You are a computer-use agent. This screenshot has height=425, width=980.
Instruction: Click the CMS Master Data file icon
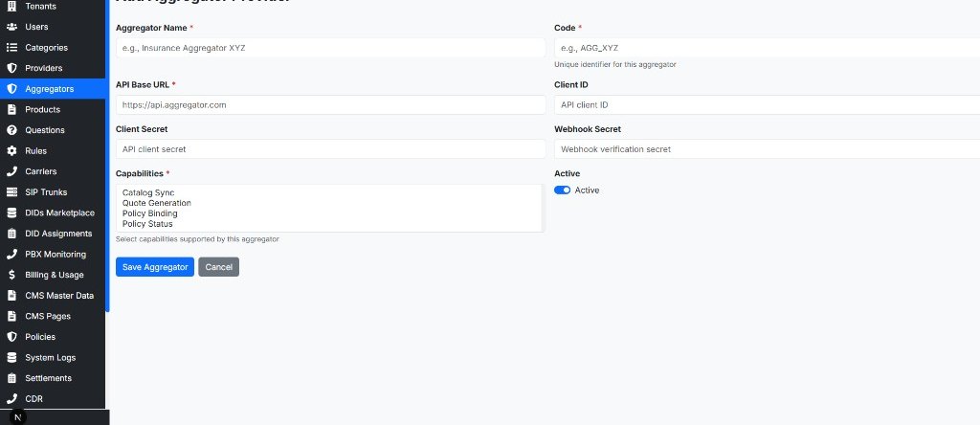click(x=11, y=295)
